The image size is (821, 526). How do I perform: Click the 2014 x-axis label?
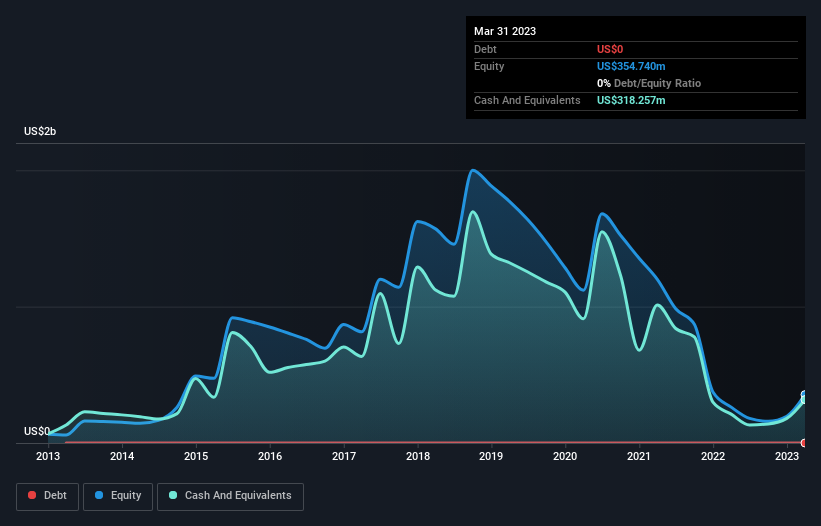122,456
